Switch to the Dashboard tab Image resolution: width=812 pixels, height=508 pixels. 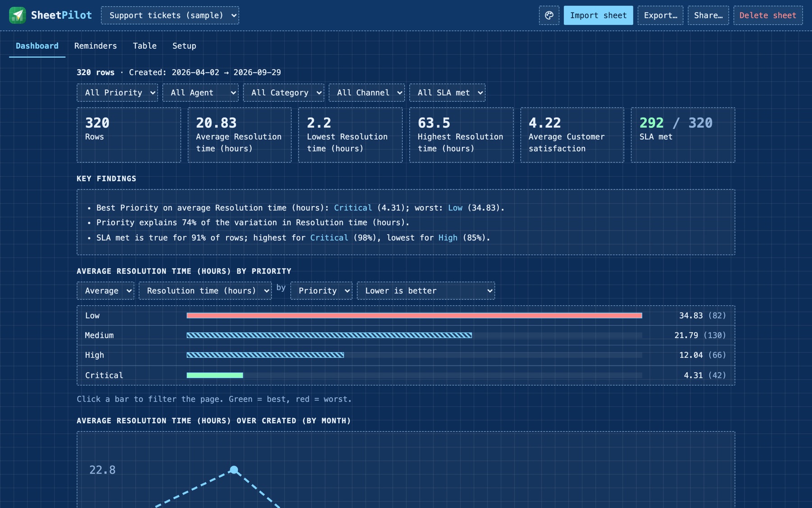pos(37,46)
